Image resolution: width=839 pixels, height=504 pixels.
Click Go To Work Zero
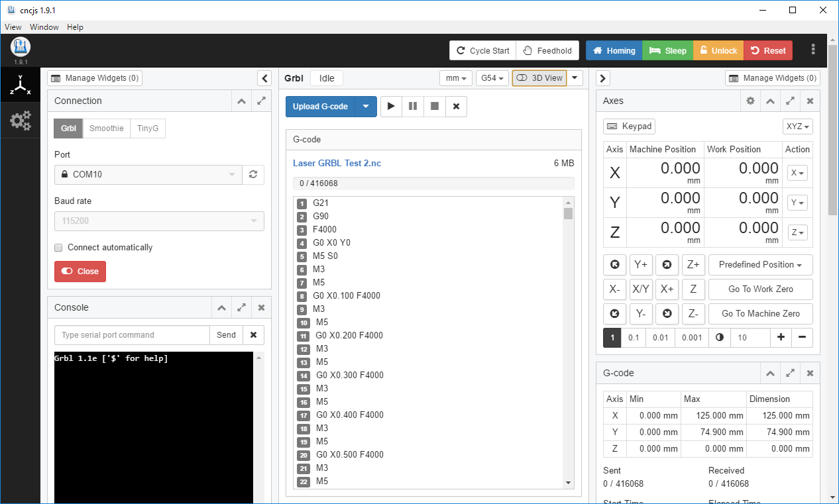(760, 289)
